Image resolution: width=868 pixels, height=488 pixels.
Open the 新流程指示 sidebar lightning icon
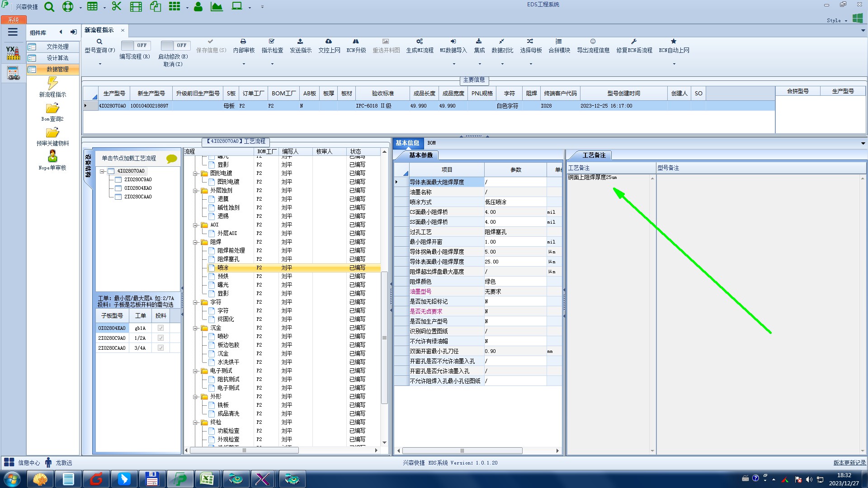tap(52, 83)
